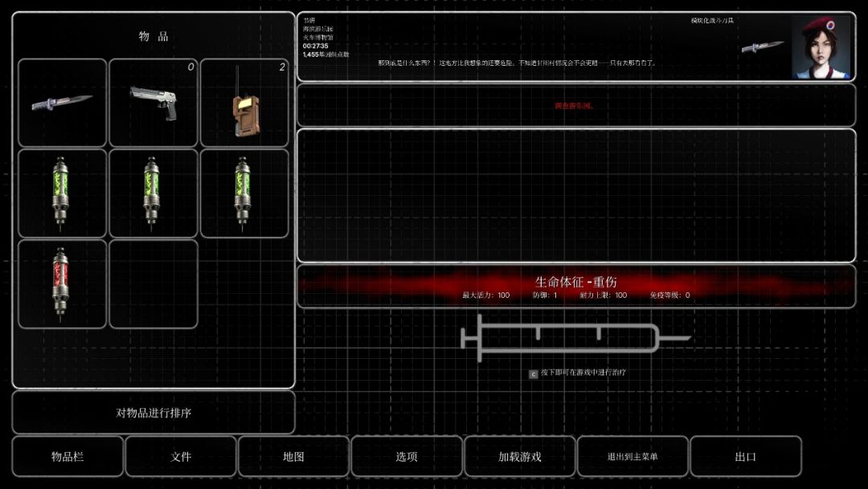This screenshot has width=868, height=489.
Task: Select the combat knife in inventory
Action: pos(63,103)
